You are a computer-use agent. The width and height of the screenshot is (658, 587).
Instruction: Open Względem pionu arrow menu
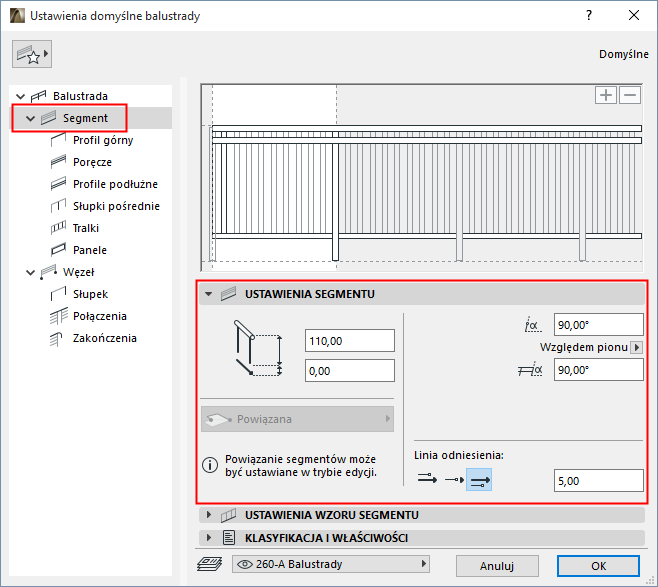(637, 347)
